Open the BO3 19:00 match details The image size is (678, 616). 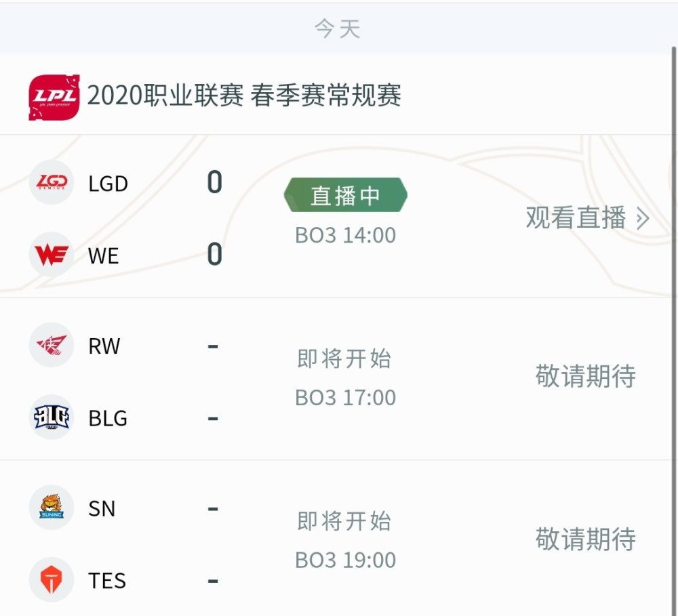pos(346,560)
